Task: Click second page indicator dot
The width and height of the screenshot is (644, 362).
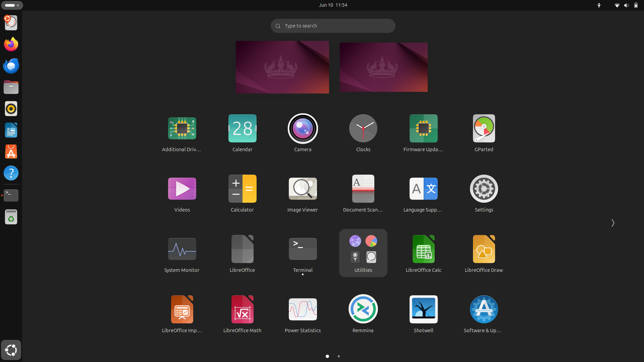Action: click(339, 356)
